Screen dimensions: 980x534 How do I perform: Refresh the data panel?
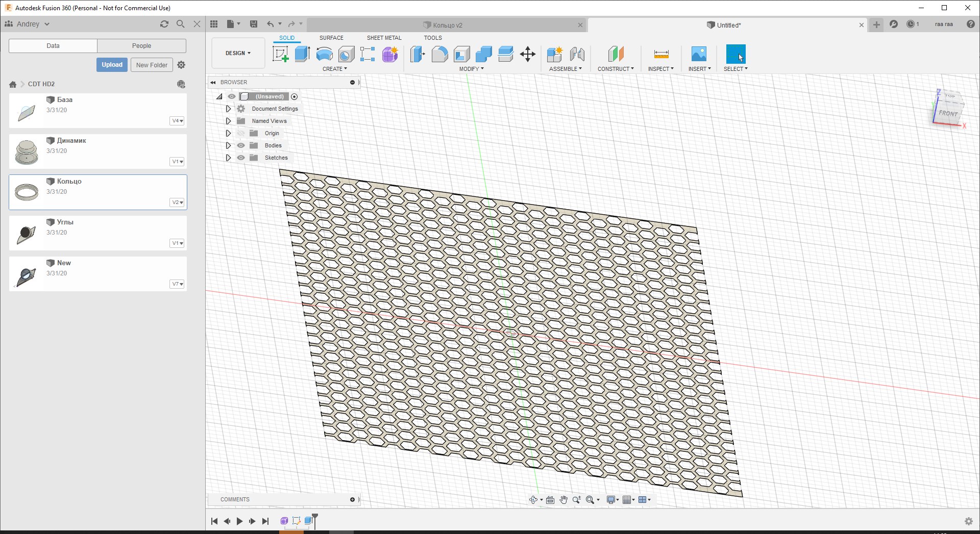[x=164, y=24]
